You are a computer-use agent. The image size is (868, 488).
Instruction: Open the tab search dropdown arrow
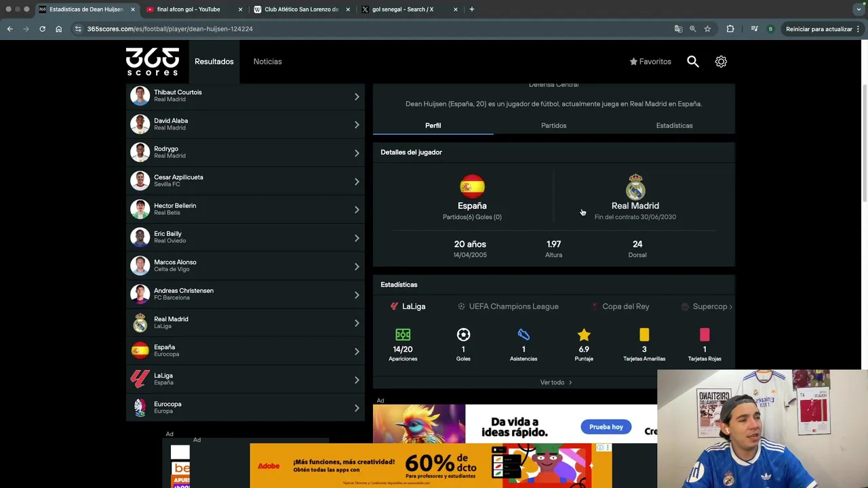(x=859, y=9)
